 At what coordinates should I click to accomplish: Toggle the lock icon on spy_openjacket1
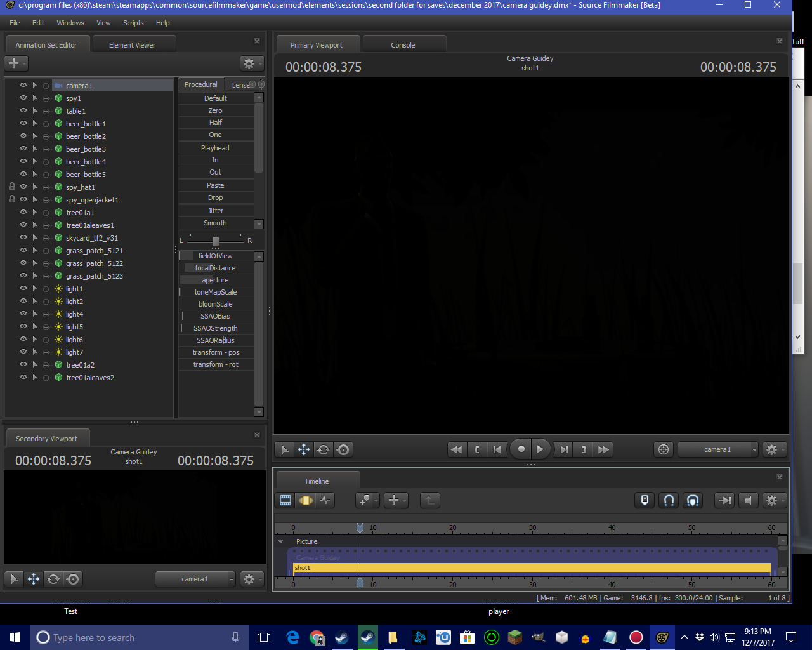(11, 200)
